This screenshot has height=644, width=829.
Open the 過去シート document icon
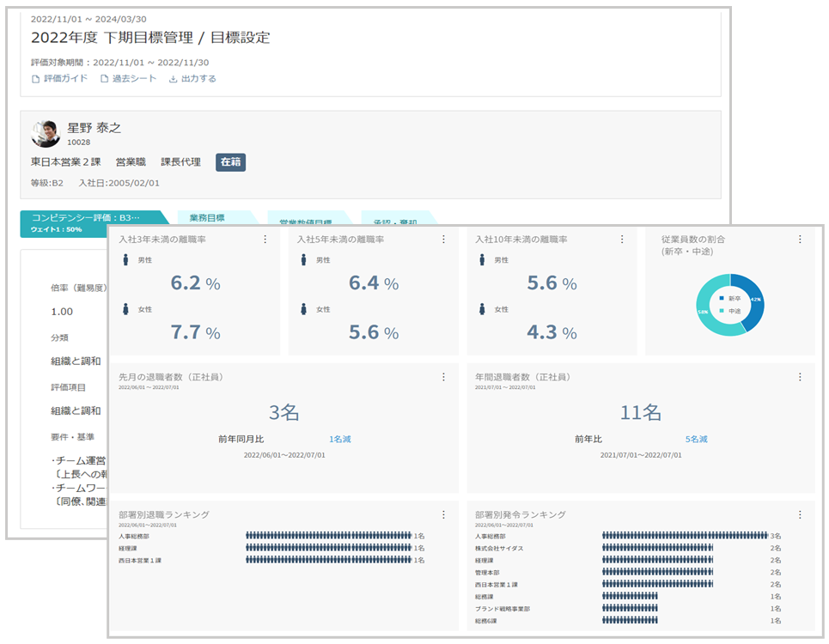tap(105, 79)
